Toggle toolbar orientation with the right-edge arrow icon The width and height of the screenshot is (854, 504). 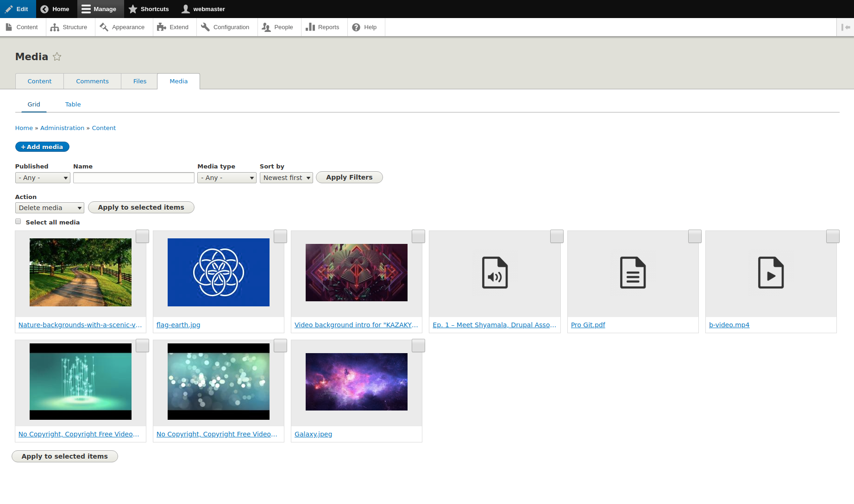tap(846, 27)
